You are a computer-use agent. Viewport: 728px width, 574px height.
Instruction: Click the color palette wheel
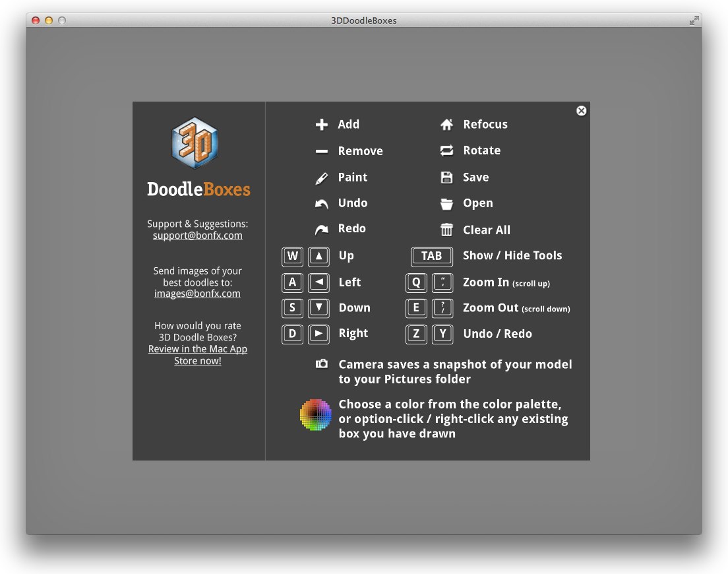pyautogui.click(x=316, y=415)
